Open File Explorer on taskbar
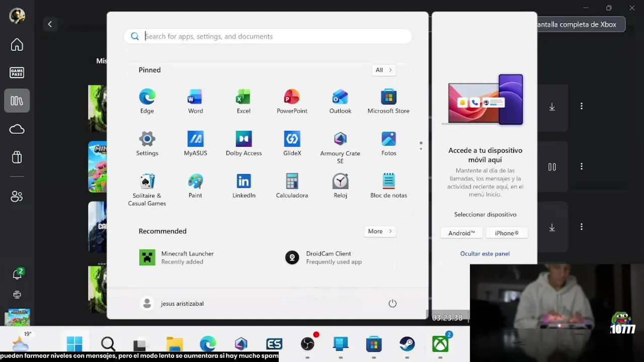This screenshot has height=362, width=644. (175, 344)
